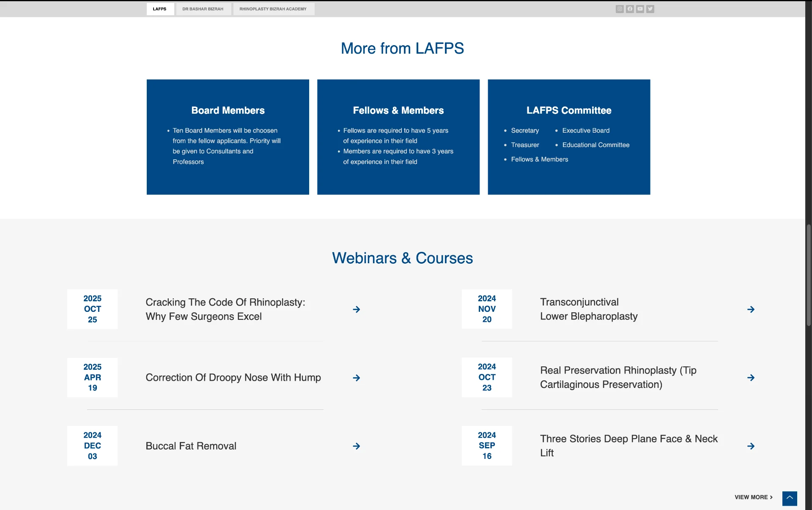Click arrow beside Correction Of Droopy Nose
Screen dimensions: 812x510
[x=357, y=378]
